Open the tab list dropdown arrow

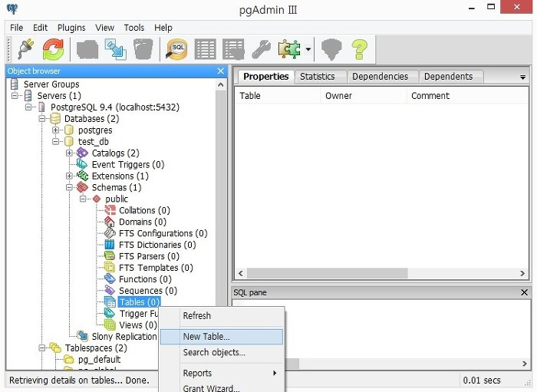tap(522, 77)
